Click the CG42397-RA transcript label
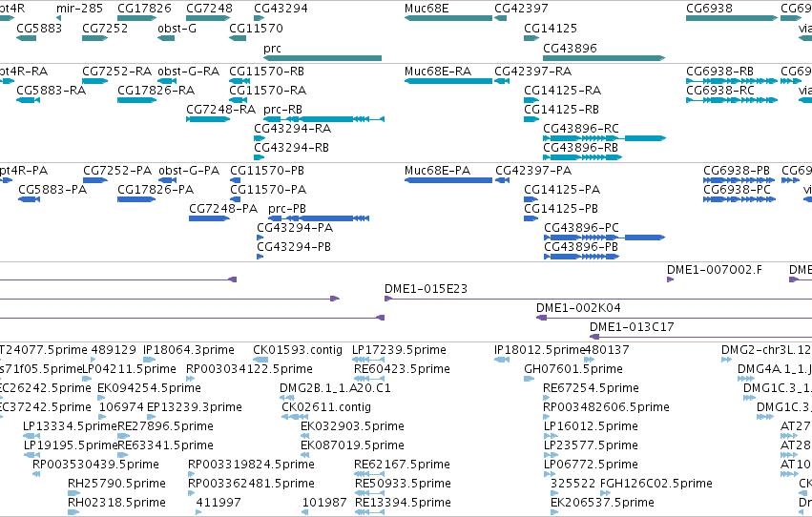 coord(533,72)
